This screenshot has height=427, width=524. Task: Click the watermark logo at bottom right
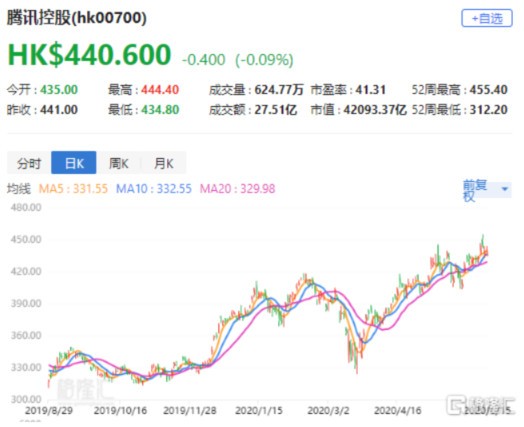(x=481, y=405)
